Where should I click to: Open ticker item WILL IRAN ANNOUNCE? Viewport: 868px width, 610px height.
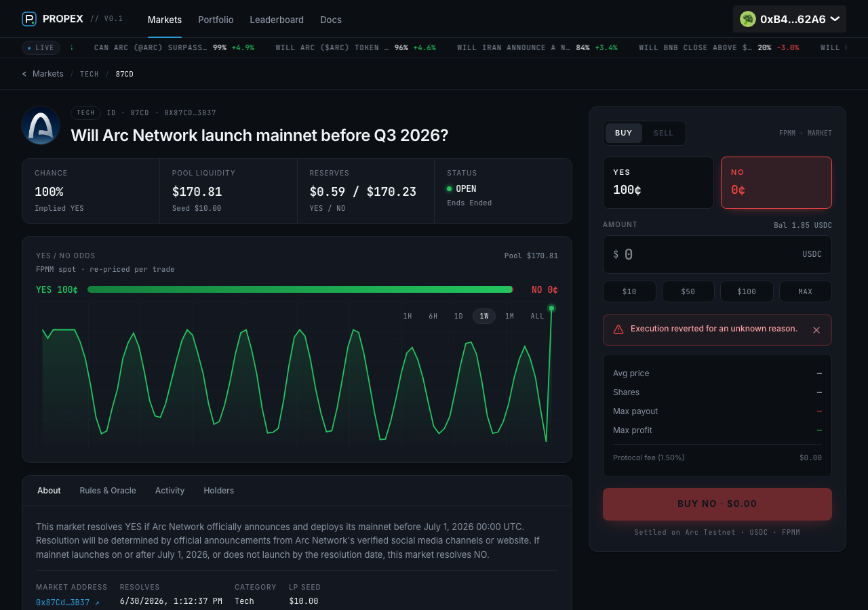coord(537,48)
